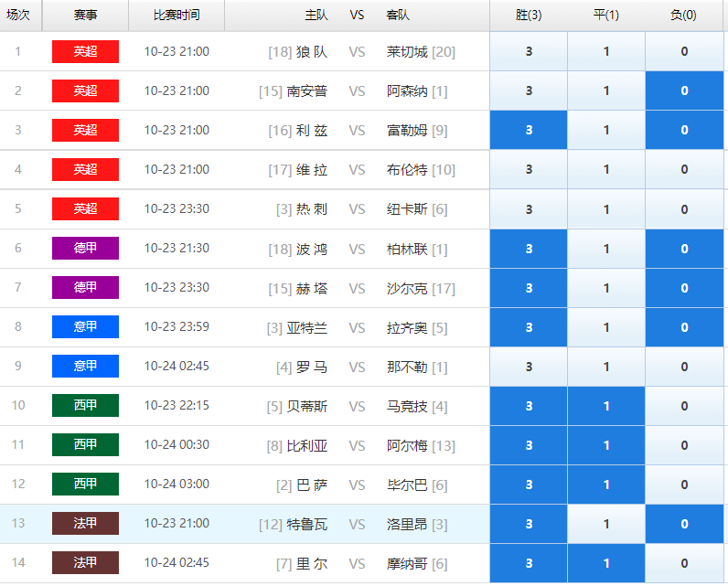Click the 意甲 badge in row 8
The width and height of the screenshot is (728, 586).
pyautogui.click(x=85, y=326)
